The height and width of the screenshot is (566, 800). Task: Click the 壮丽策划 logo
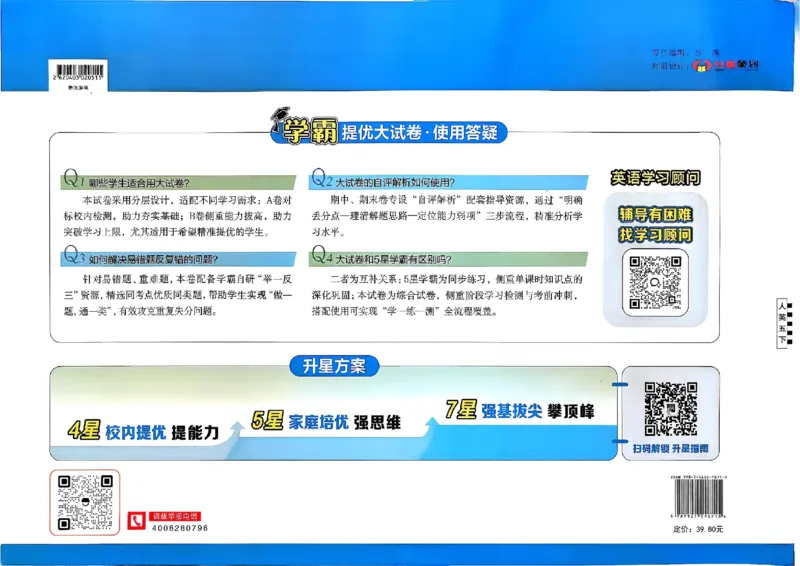pos(725,65)
